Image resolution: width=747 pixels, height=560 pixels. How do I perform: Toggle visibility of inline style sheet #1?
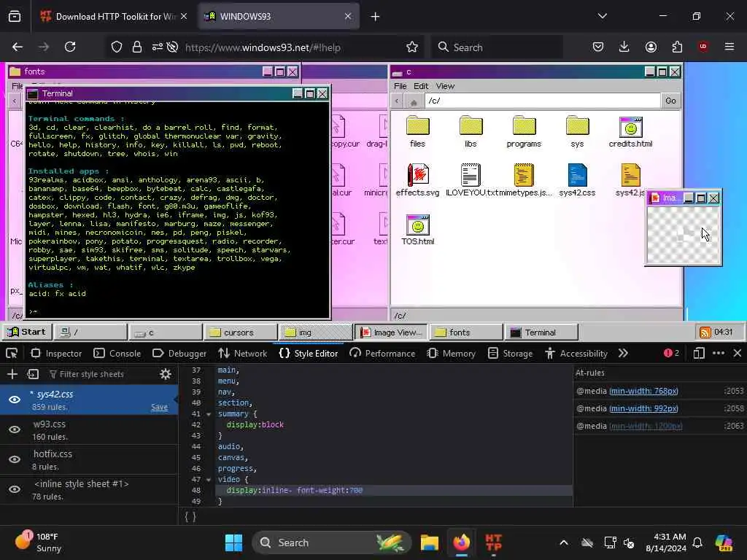coord(15,489)
